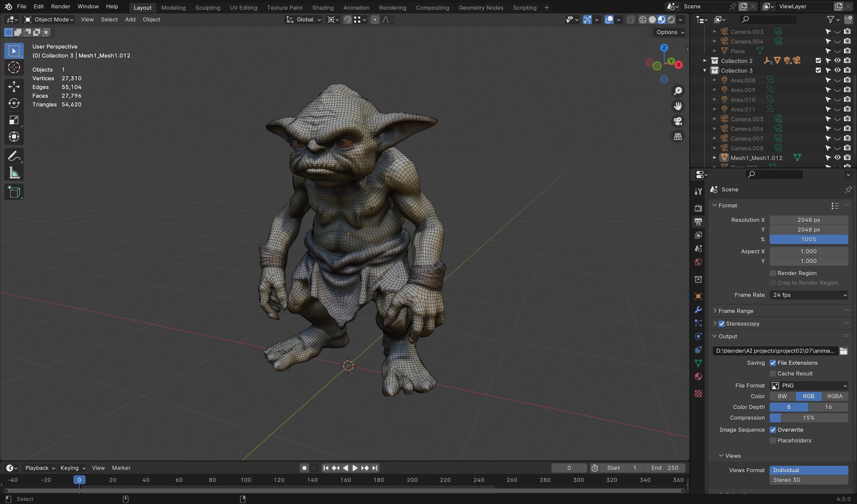Select the Rotate tool
The width and height of the screenshot is (857, 504).
click(14, 103)
